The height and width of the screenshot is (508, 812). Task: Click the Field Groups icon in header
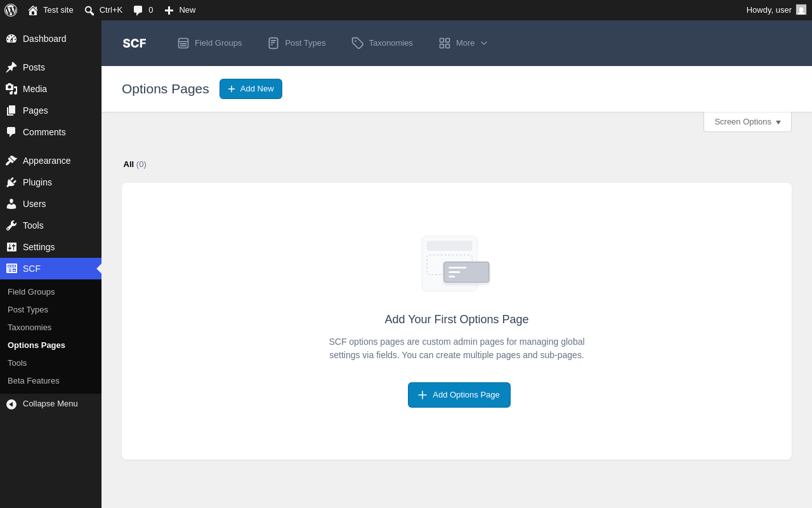183,43
